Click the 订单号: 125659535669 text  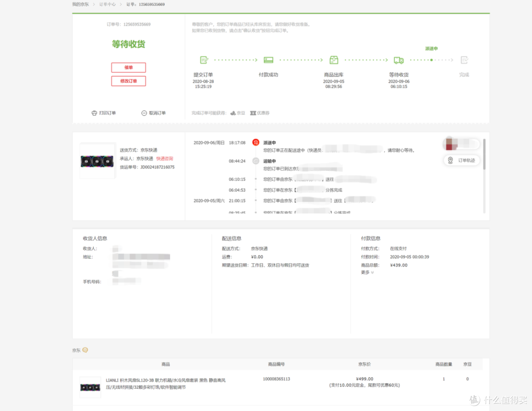129,25
